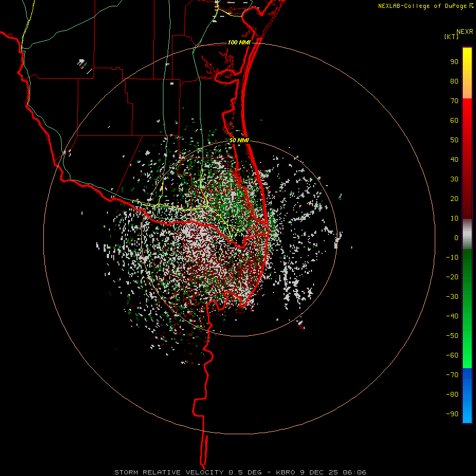Click the 50 NMI range ring label
Viewport: 476px width, 476px height.
click(x=239, y=140)
